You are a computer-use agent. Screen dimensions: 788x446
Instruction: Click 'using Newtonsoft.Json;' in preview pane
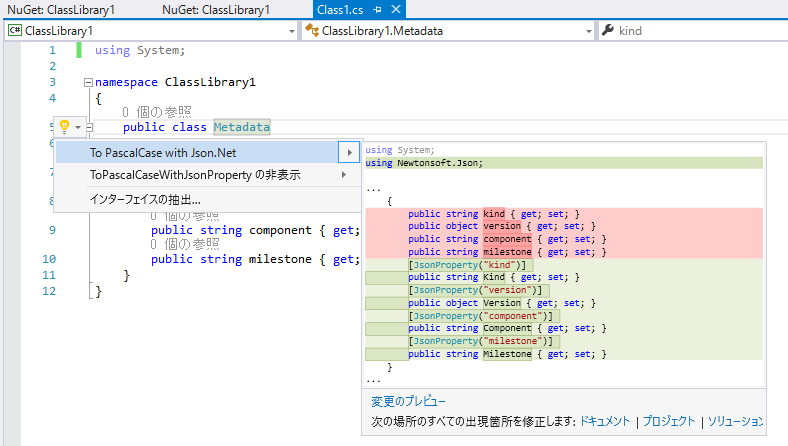click(x=424, y=163)
